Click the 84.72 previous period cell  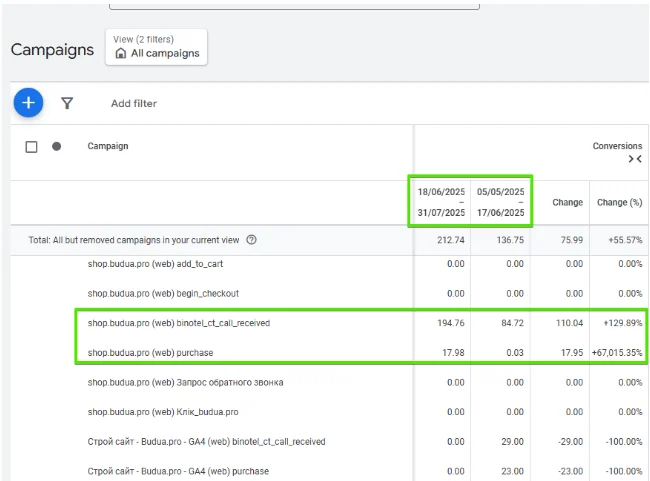(x=512, y=323)
